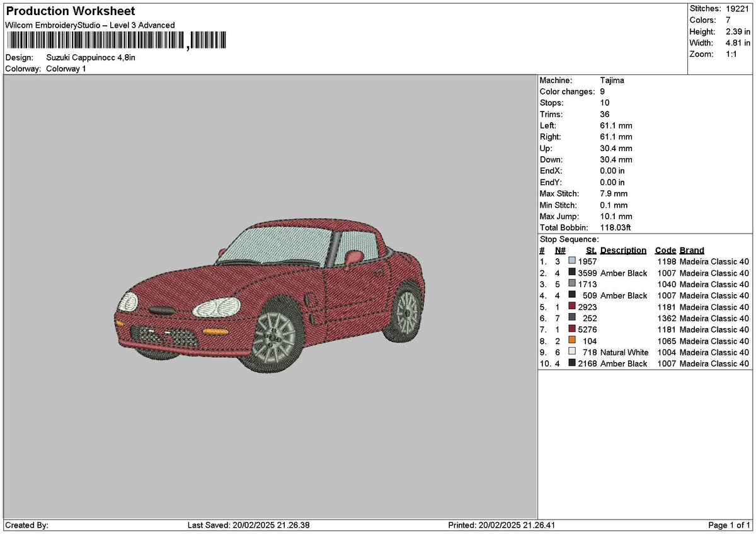Click thread code '1040' in stop 3
The height and width of the screenshot is (534, 756).
[667, 284]
